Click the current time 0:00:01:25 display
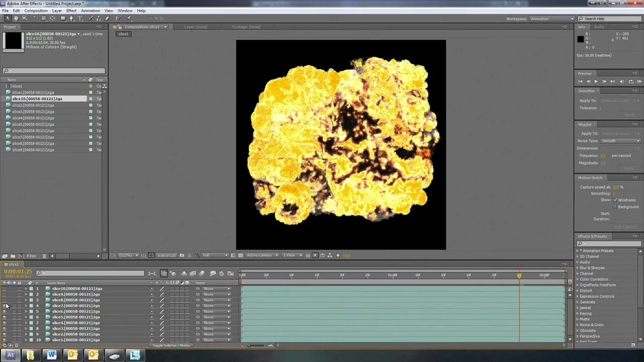 [18, 272]
